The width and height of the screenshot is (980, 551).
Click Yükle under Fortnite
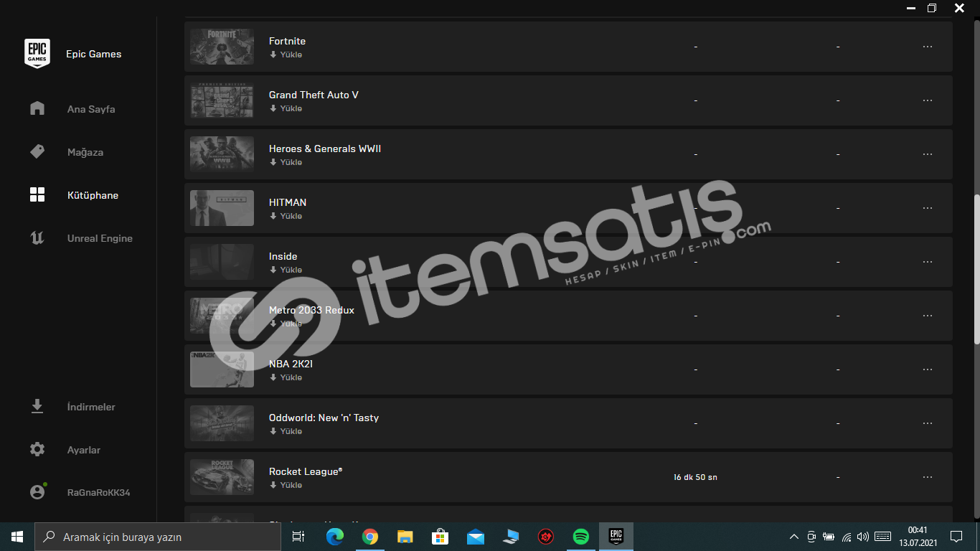click(x=286, y=55)
